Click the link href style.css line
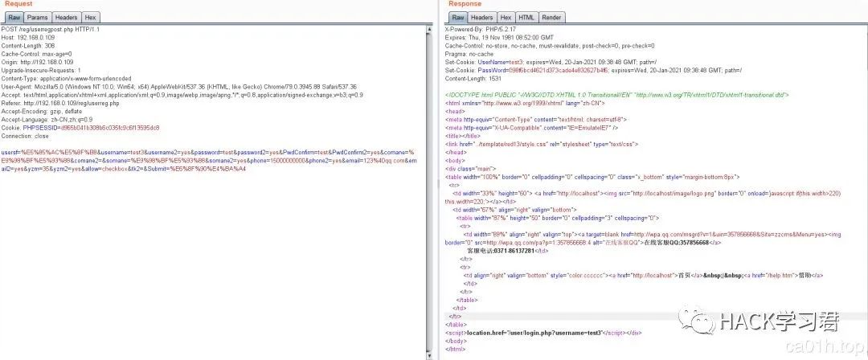Viewport: 868px width, 360px height. tap(542, 145)
